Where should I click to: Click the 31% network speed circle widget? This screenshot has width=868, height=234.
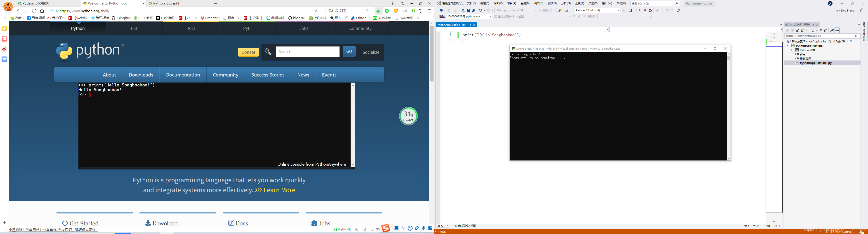click(408, 116)
